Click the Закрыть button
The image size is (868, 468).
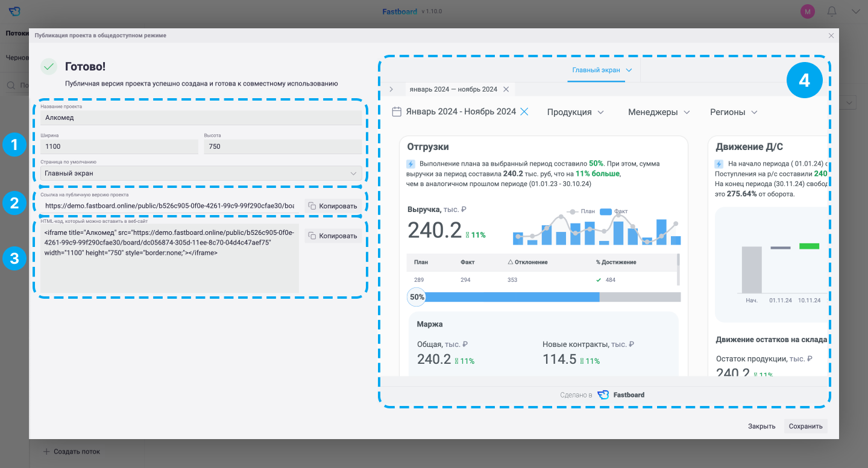(762, 426)
